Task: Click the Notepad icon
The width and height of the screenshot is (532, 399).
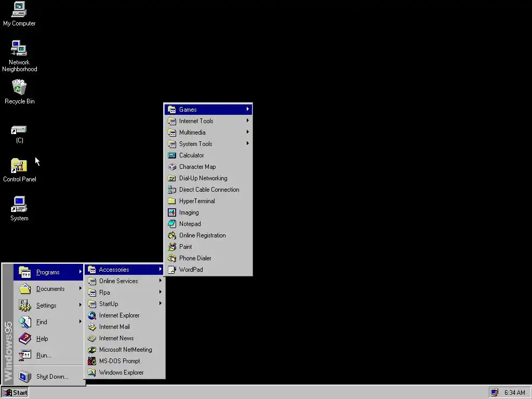Action: [172, 224]
